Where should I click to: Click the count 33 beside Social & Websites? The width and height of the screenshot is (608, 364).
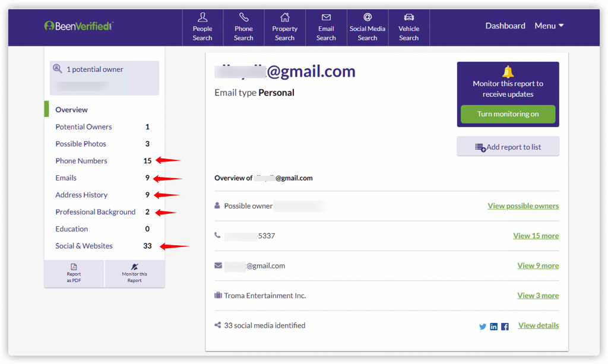point(147,246)
